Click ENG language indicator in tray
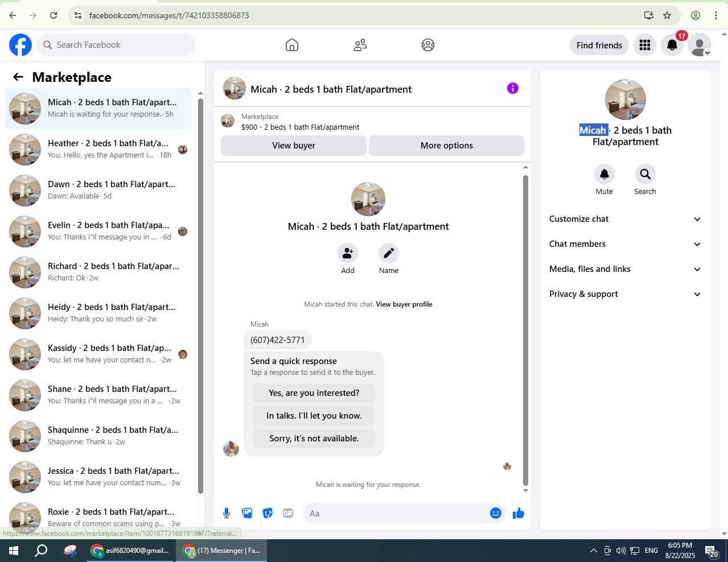This screenshot has height=562, width=728. coord(651,551)
